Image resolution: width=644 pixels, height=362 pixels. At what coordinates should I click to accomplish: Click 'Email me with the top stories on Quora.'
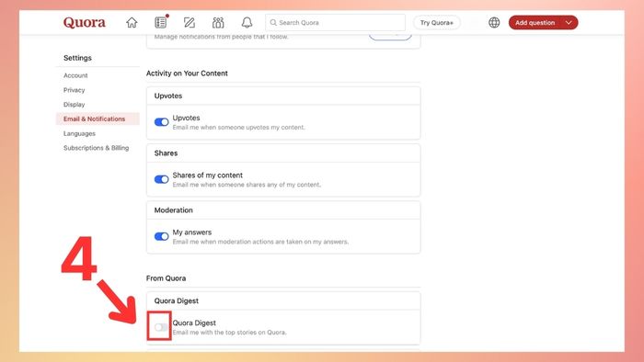pos(230,333)
